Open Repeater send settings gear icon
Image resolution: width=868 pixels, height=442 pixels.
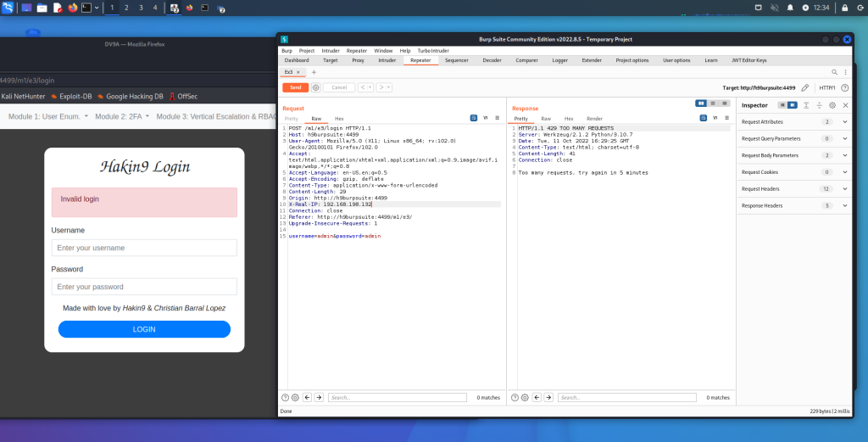[315, 87]
